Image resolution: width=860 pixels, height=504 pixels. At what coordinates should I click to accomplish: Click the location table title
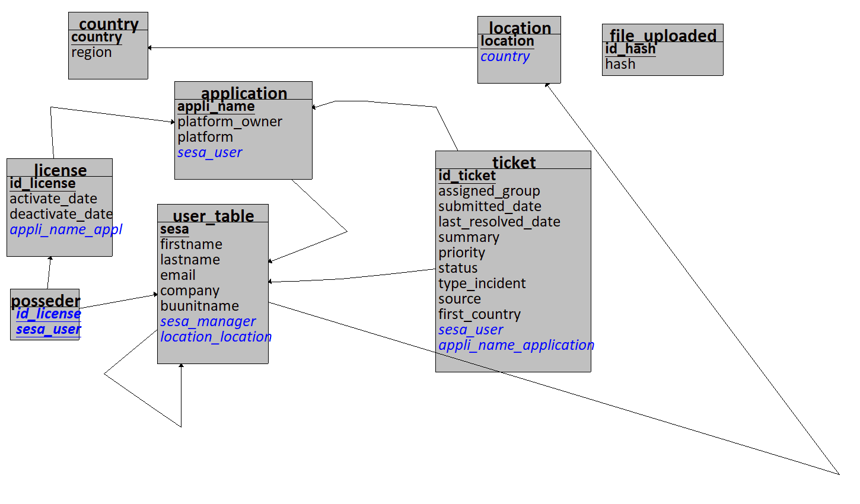click(520, 28)
